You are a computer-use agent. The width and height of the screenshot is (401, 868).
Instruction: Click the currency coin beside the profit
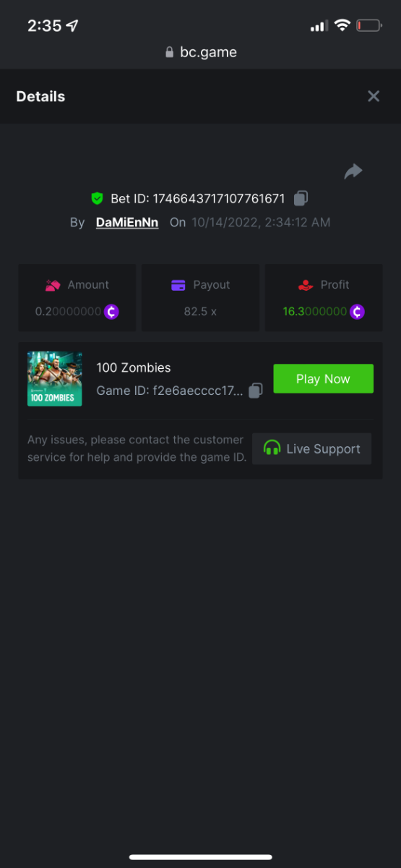click(x=357, y=312)
